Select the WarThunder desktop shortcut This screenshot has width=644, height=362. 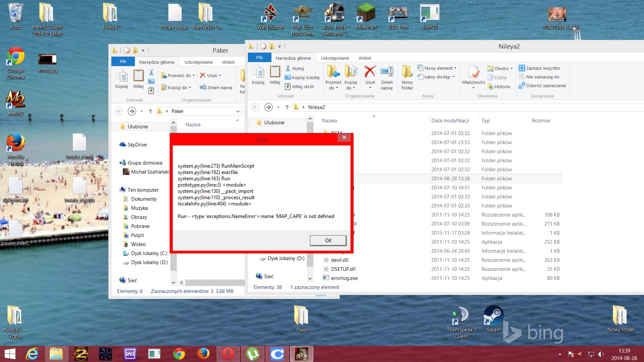[x=270, y=16]
